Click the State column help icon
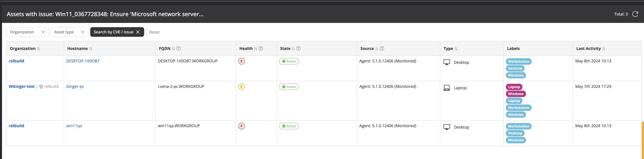Screen dimensions: 644x159 [x=298, y=48]
